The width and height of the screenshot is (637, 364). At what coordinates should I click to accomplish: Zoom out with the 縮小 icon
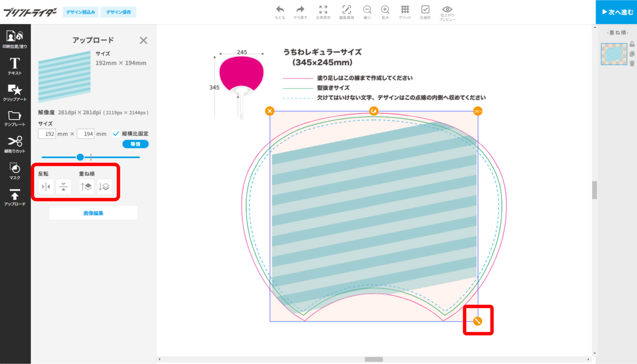point(367,12)
